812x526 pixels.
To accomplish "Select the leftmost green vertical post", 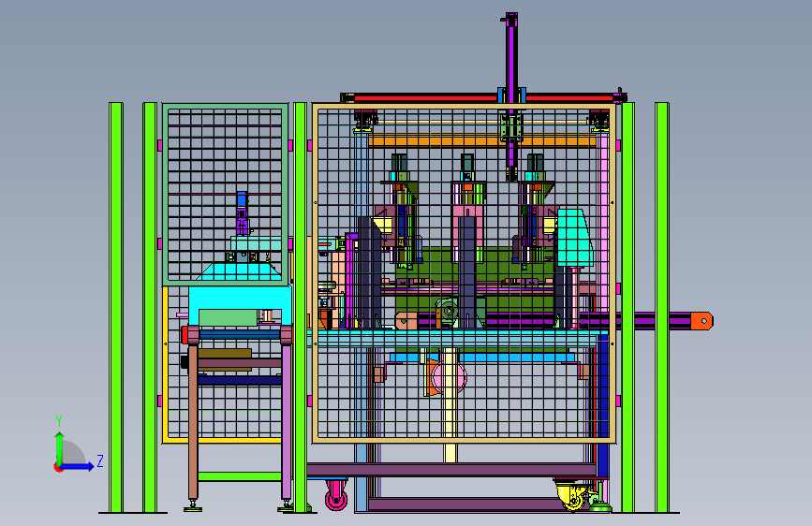I will (x=116, y=308).
